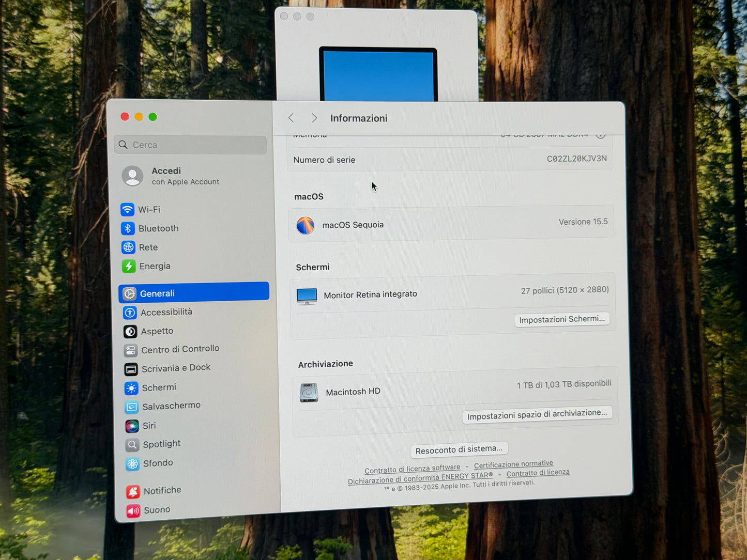The image size is (747, 560).
Task: Open the Aspetto icon
Action: tap(130, 332)
